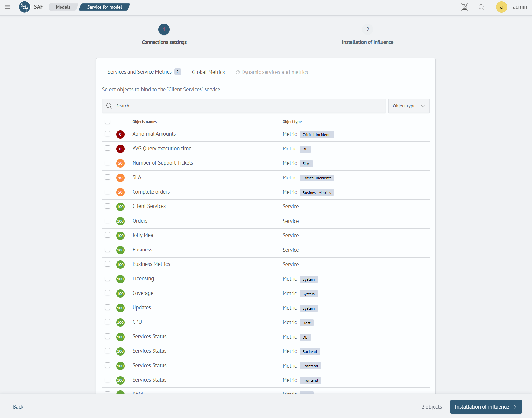
Task: Switch to Global Metrics tab
Action: 208,72
